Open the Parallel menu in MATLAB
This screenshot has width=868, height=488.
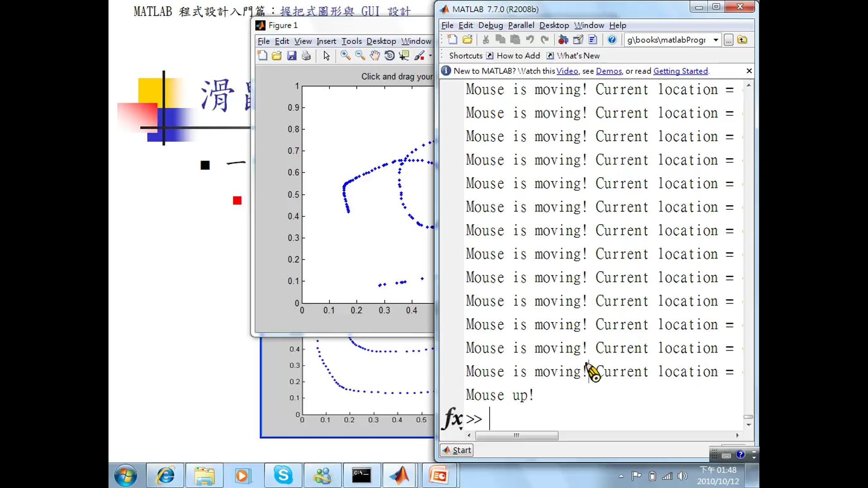[521, 25]
